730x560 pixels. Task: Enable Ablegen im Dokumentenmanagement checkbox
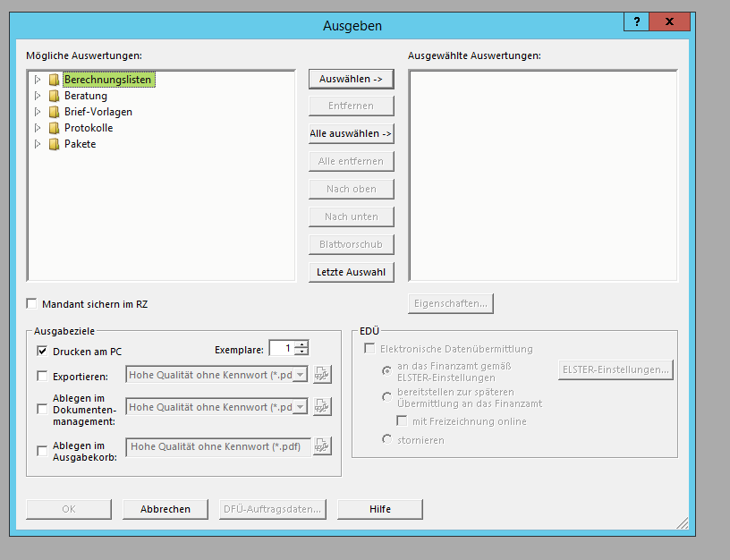coord(42,409)
